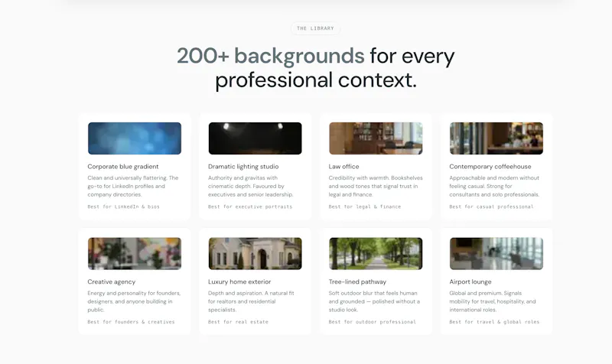The image size is (612, 364).
Task: Click the 'Contemporary coffeehouse' card title
Action: pos(490,167)
